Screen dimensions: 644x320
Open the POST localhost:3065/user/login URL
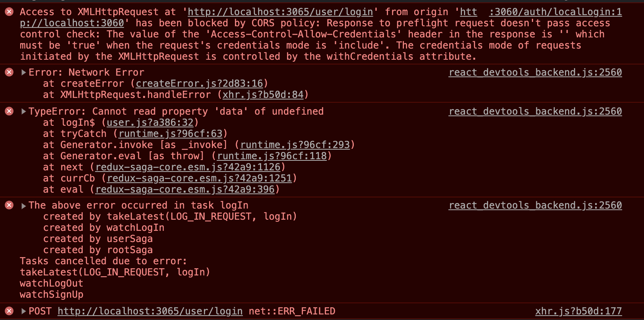(x=150, y=311)
